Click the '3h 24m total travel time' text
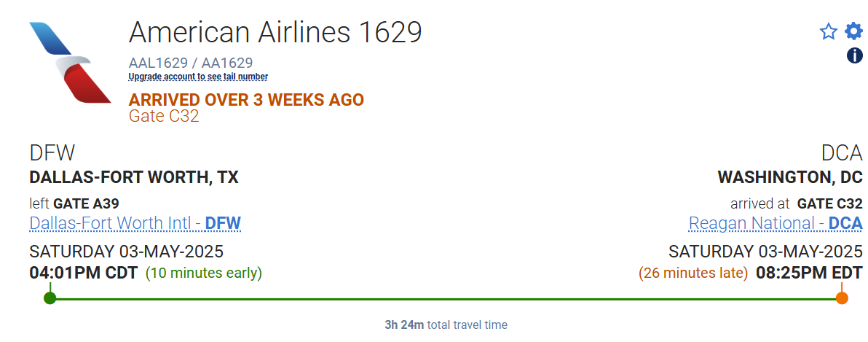Image resolution: width=868 pixels, height=342 pixels. pyautogui.click(x=446, y=324)
